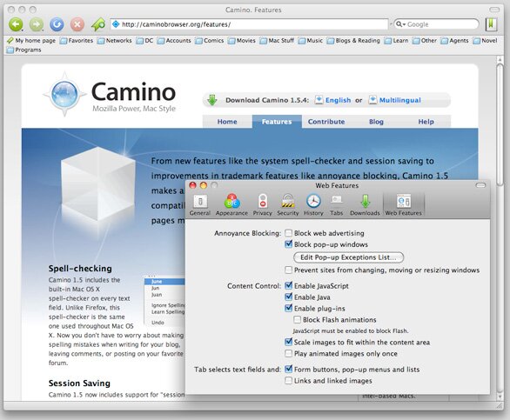Expand the Agents bookmark folder
The height and width of the screenshot is (420, 510).
454,41
